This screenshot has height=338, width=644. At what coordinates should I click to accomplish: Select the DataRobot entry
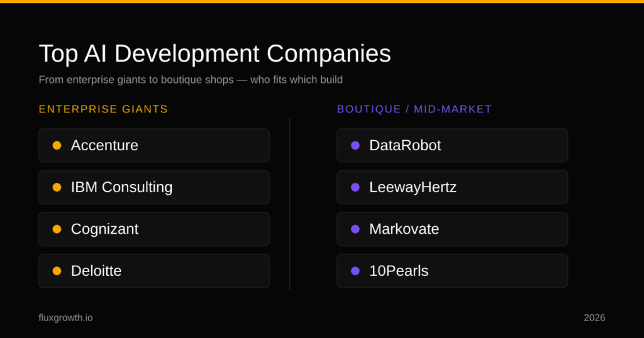(452, 145)
